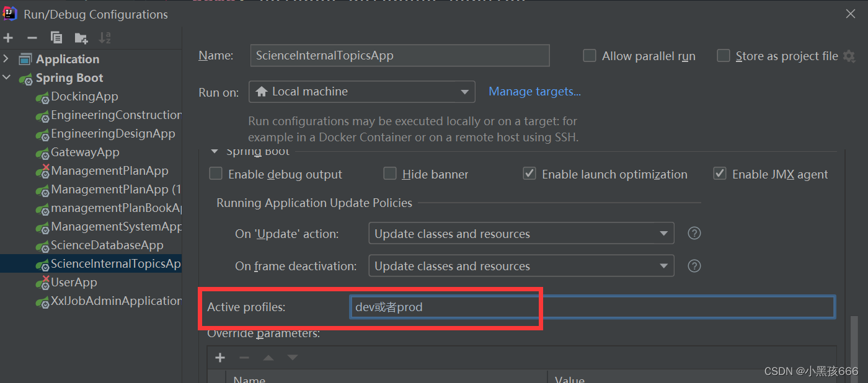Close the Run/Debug Configurations dialog
This screenshot has height=383, width=868.
[x=850, y=13]
